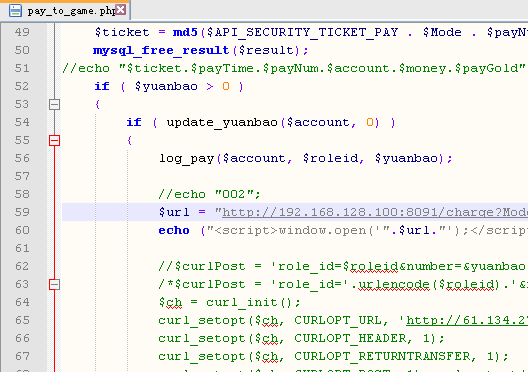Screen dimensions: 528x372
Task: Click the //echo "002" comment
Action: coord(209,195)
